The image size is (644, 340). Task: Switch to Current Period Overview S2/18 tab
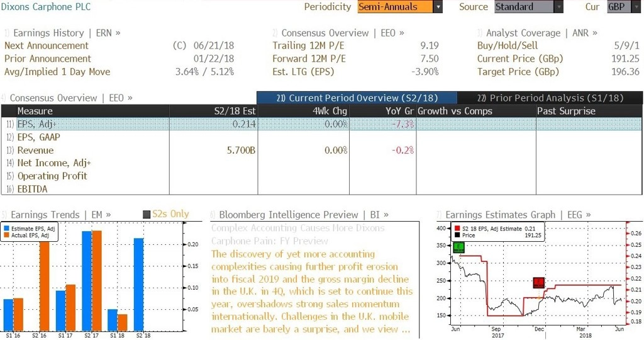(357, 98)
